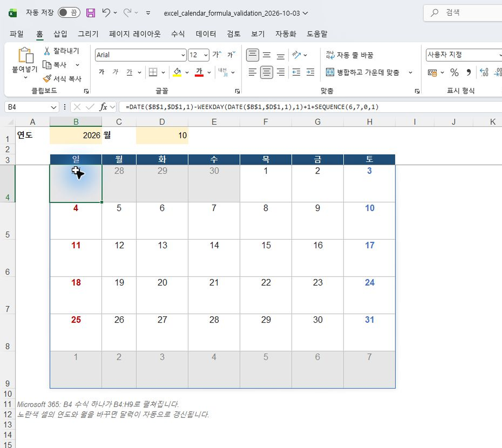The image size is (502, 448).
Task: Open the number format (사용자 지정) dropdown
Action: (499, 55)
